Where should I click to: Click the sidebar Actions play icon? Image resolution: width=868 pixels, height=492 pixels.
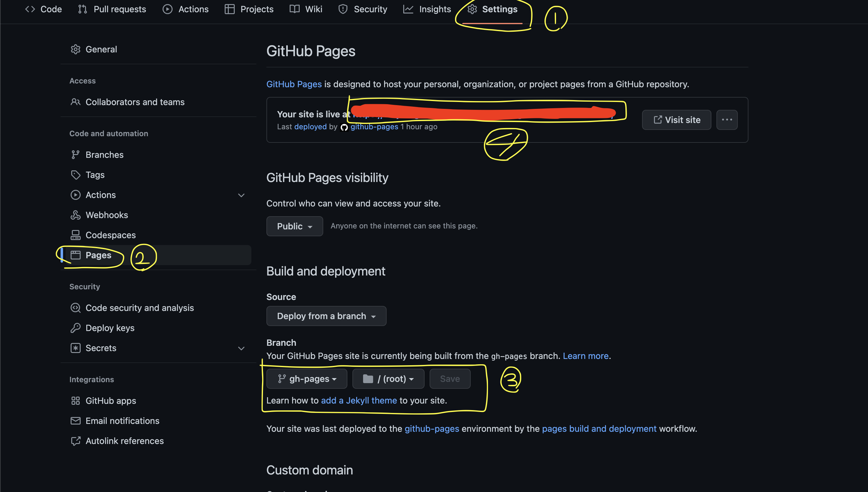75,195
